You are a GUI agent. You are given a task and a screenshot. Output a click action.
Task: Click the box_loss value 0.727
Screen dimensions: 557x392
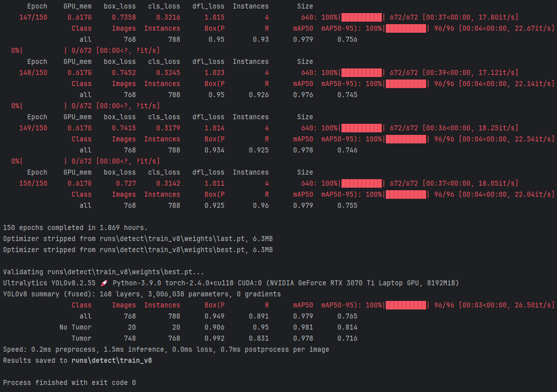(x=126, y=184)
